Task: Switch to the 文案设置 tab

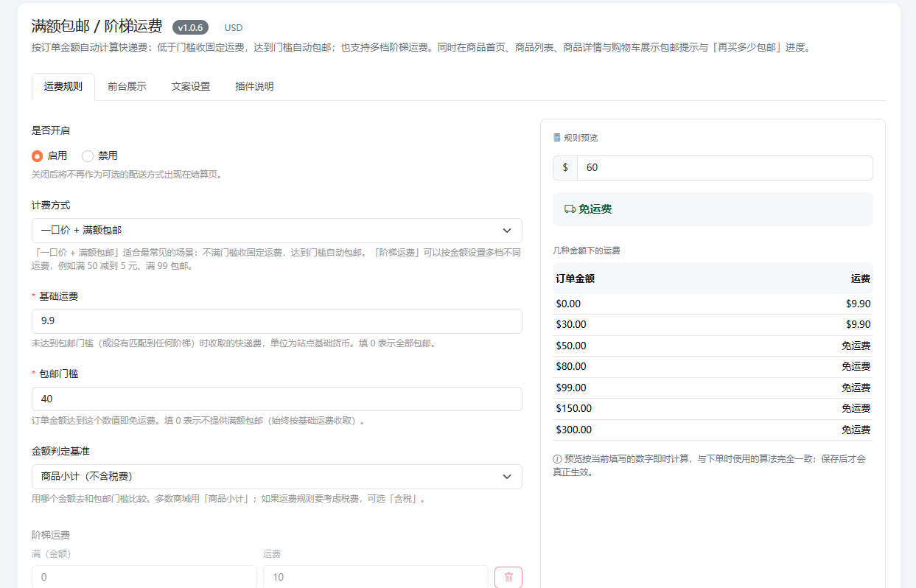Action: point(191,87)
